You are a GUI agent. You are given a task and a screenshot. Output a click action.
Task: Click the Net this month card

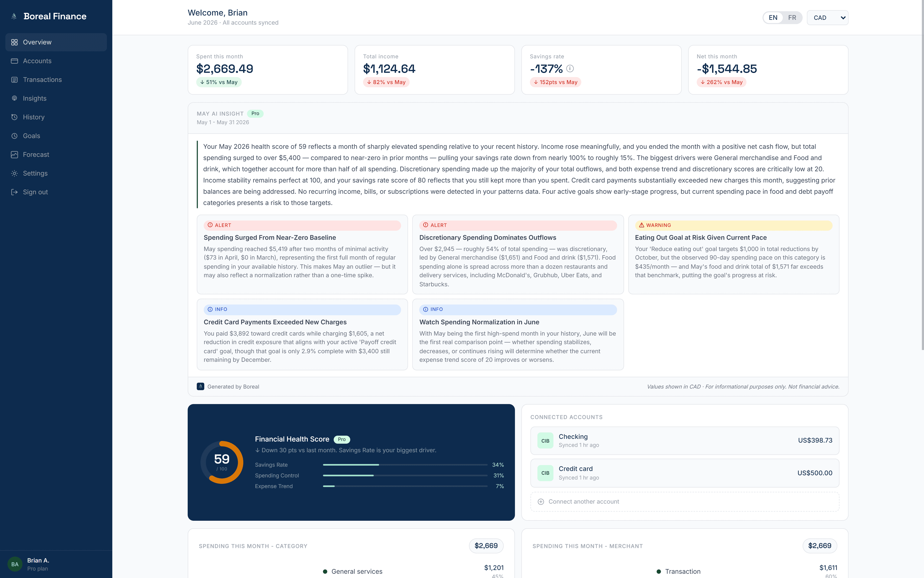[x=768, y=70]
